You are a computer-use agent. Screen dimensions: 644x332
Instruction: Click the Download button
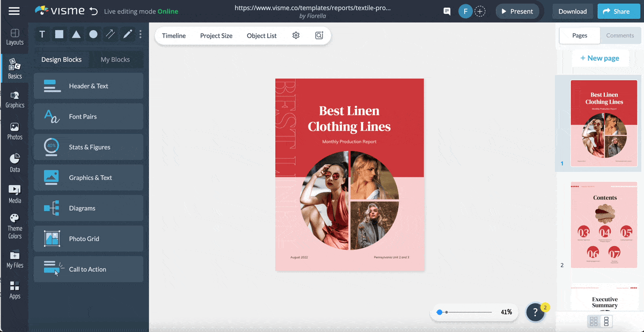click(572, 11)
